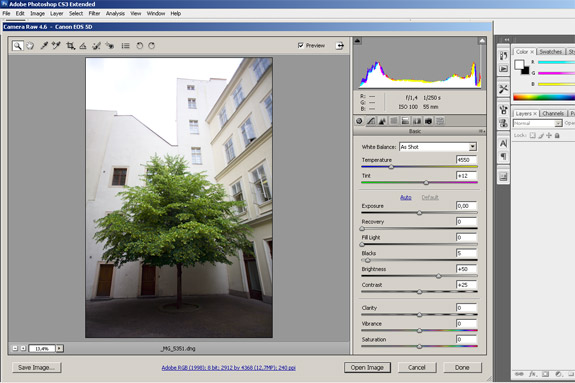
Task: Toggle highlight clipping warning on histogram
Action: tap(482, 41)
